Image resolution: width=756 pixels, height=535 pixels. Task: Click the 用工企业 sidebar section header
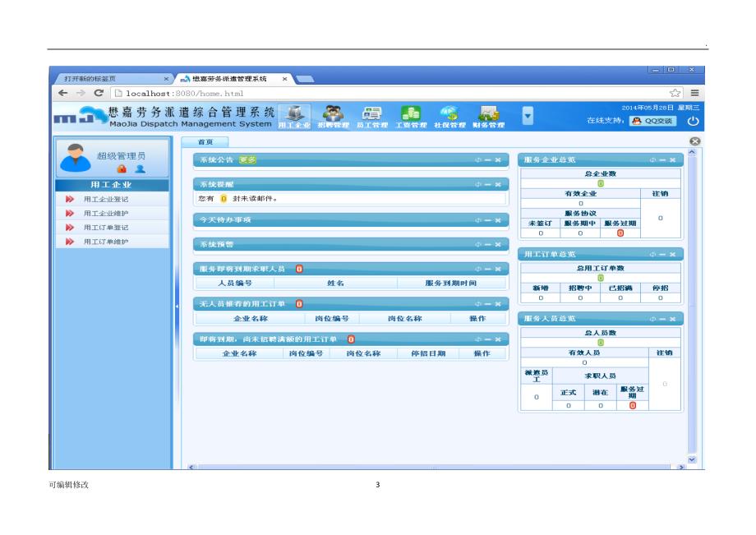[x=112, y=185]
